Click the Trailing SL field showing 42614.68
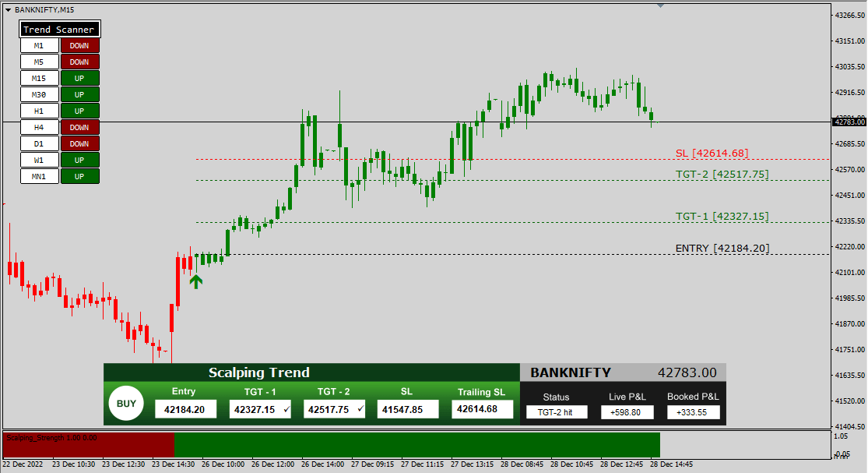868x473 pixels. coord(482,409)
